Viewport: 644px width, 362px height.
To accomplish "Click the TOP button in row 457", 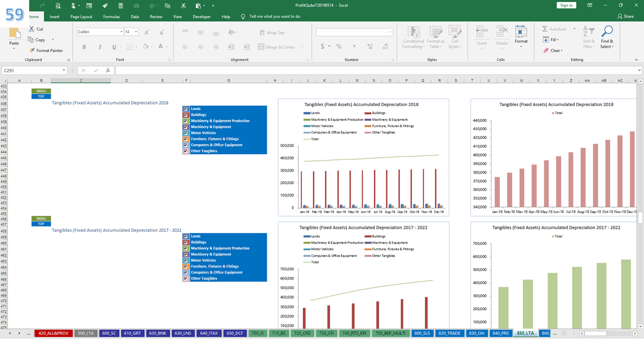I will 41,224.
